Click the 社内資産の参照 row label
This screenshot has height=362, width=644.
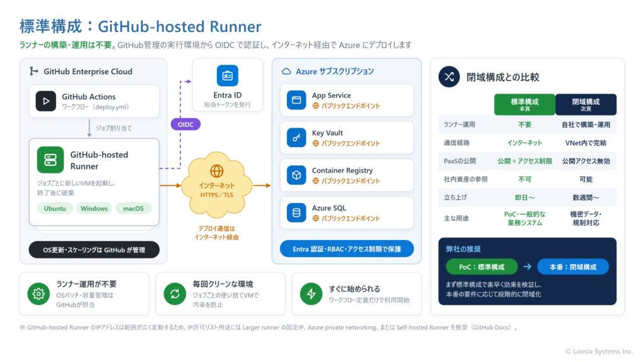click(x=465, y=179)
